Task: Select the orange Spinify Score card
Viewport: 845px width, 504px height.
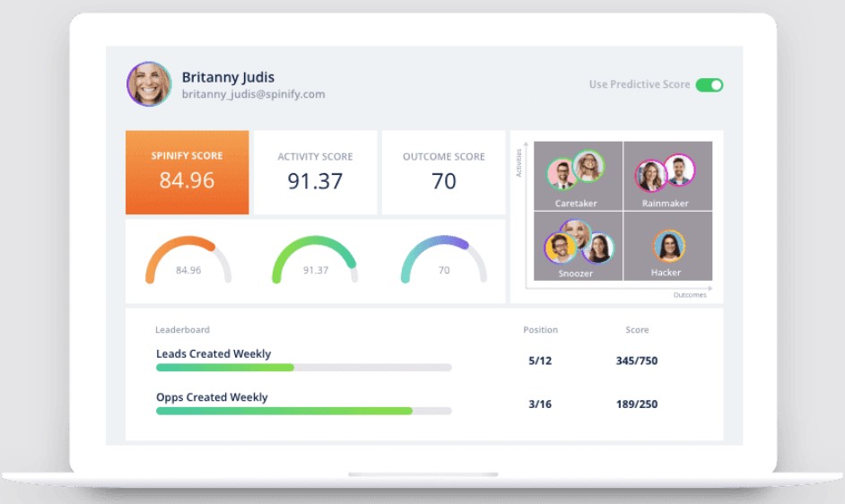Action: (x=187, y=172)
